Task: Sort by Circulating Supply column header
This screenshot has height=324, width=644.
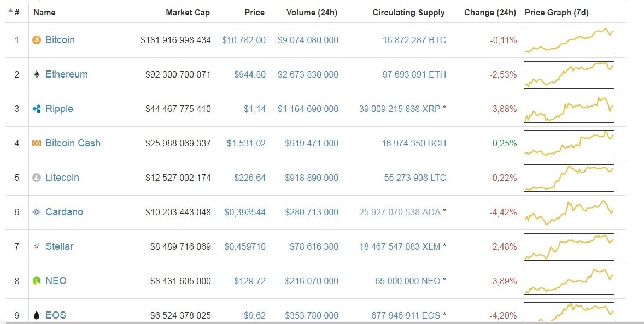Action: pos(408,12)
